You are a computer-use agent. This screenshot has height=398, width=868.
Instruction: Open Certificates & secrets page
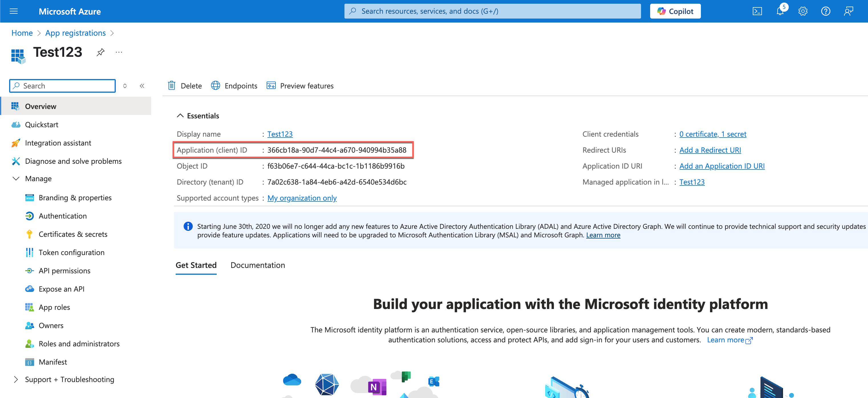(x=73, y=234)
